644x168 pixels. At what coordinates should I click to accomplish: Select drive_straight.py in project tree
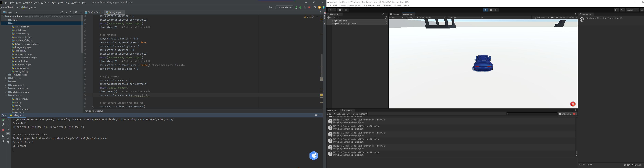pyautogui.click(x=22, y=47)
